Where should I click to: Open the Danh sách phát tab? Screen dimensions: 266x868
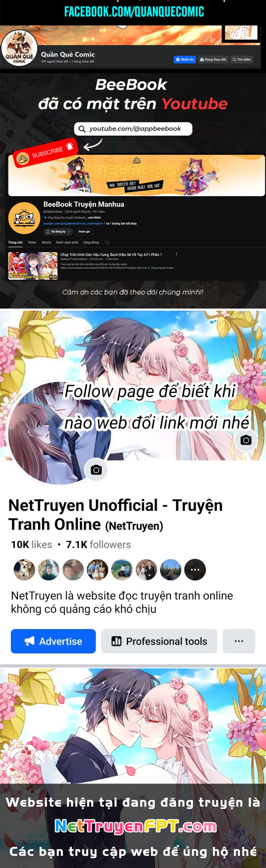67,242
